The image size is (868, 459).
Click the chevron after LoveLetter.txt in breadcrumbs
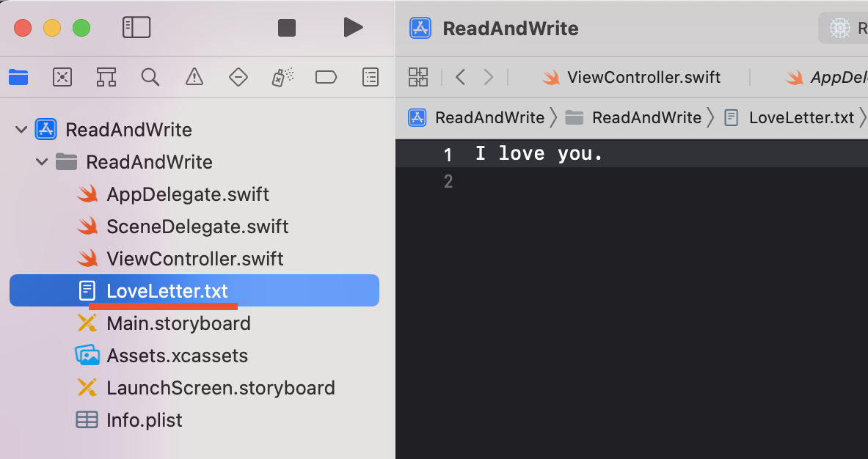point(863,117)
